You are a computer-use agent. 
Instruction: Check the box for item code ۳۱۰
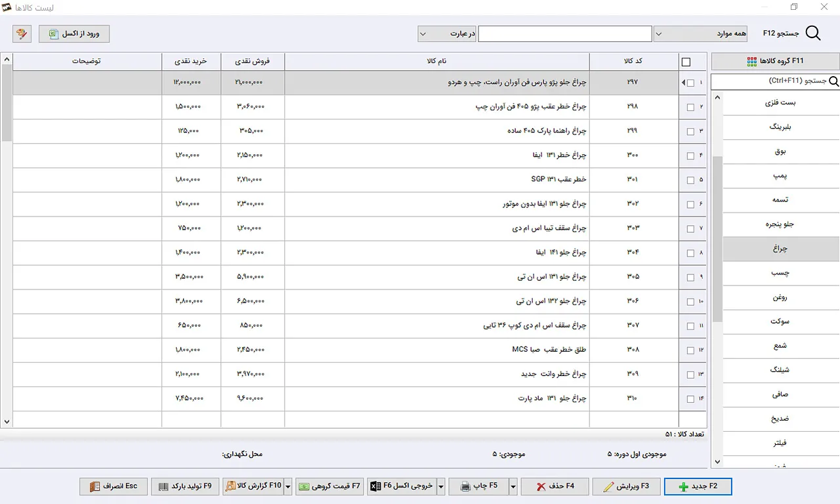pos(690,399)
